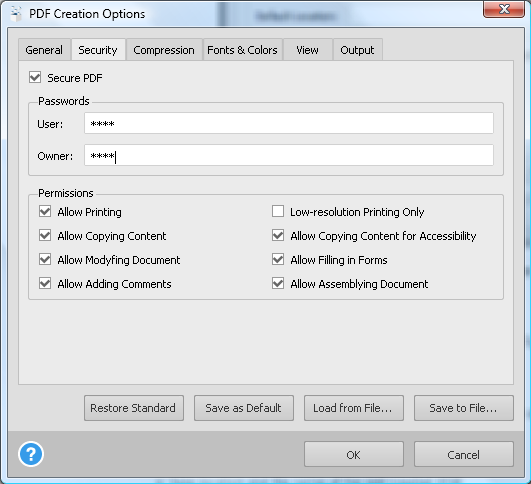Enable Low-resolution Printing Only checkbox

click(x=278, y=211)
